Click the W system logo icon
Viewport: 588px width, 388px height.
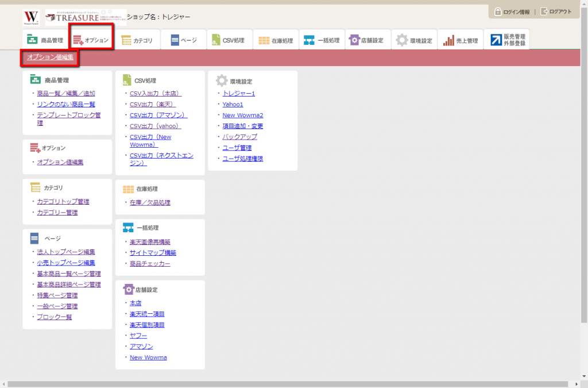31,17
